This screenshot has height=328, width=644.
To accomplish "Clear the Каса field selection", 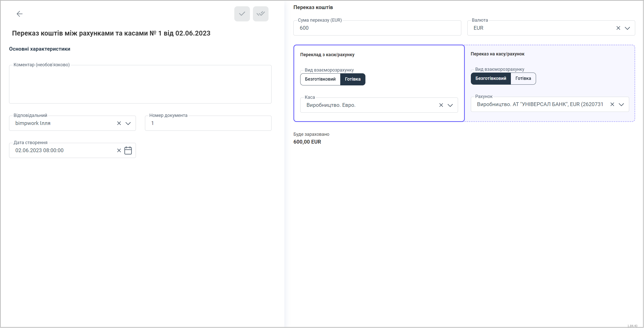I will coord(441,105).
